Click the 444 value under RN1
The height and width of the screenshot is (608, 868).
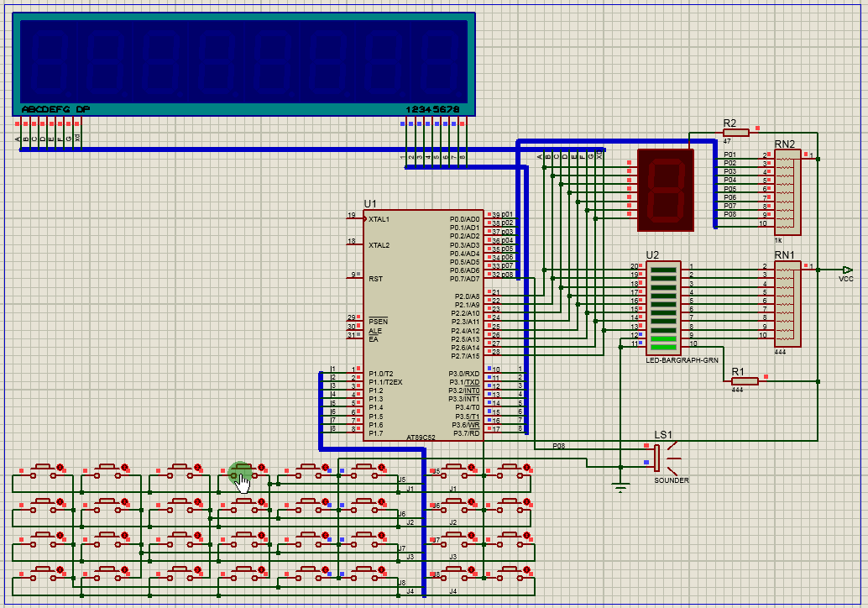pyautogui.click(x=780, y=352)
